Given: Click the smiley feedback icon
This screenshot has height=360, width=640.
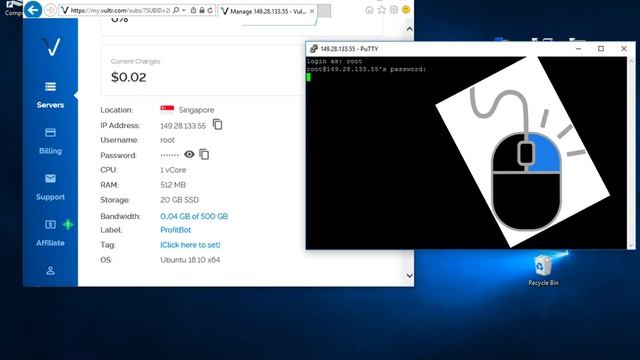Looking at the screenshot, I should (406, 10).
